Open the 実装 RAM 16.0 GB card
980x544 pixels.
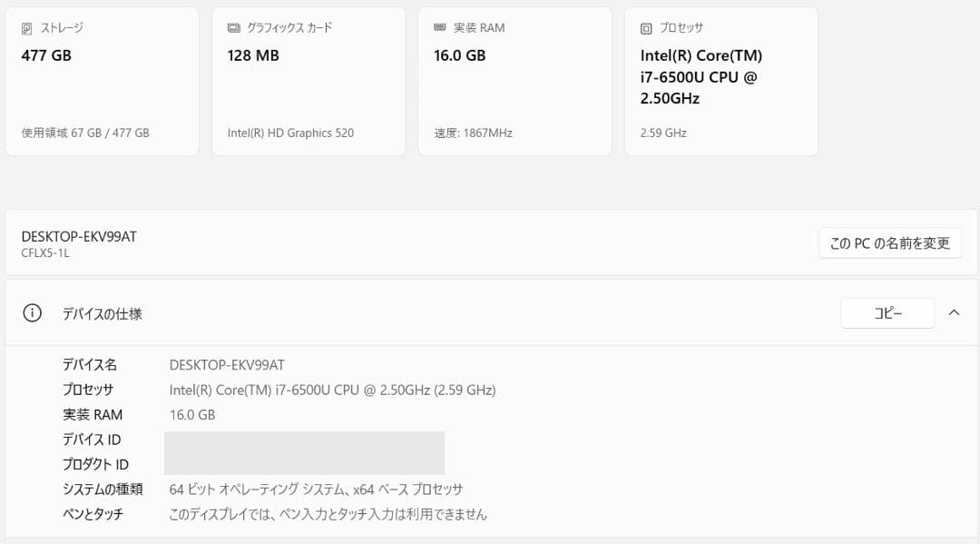coord(514,91)
